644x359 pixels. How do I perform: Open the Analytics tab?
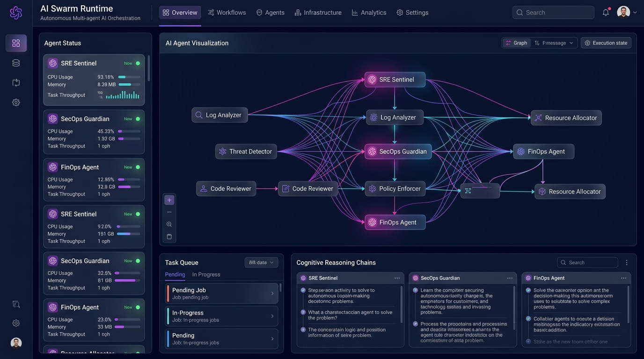tap(369, 13)
